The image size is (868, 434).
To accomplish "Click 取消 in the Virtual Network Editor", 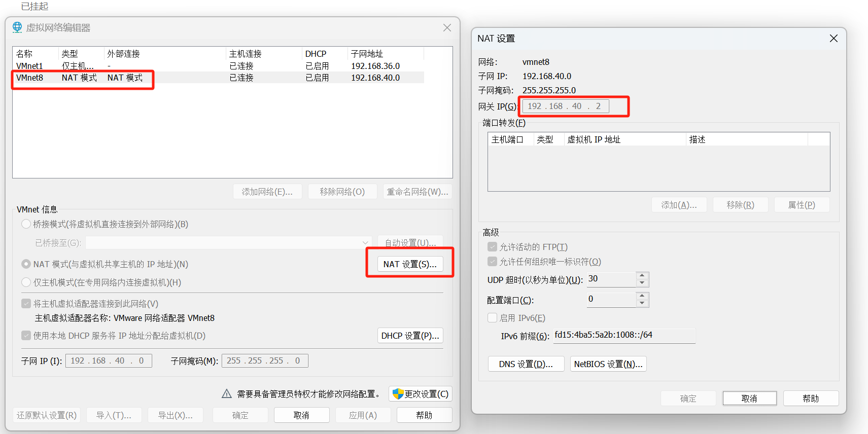I will click(302, 415).
